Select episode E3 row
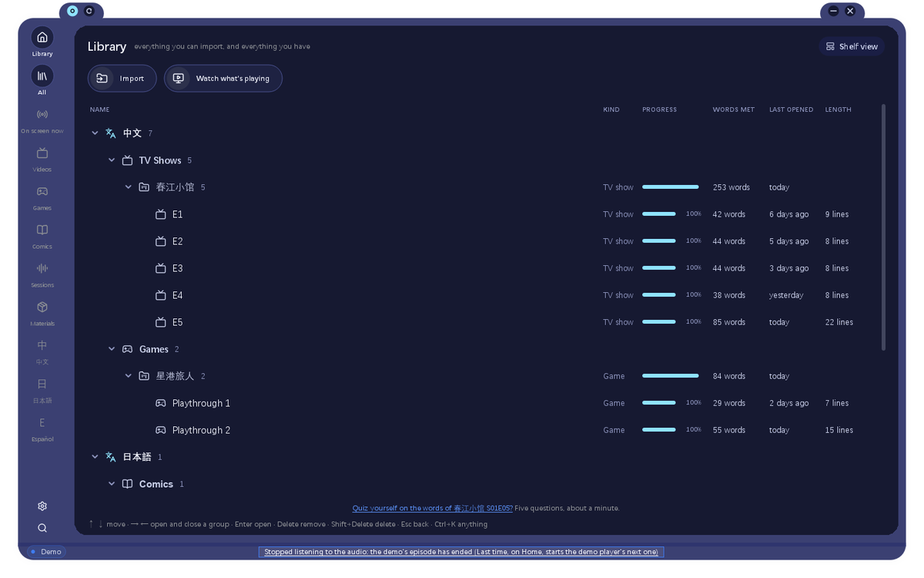Image resolution: width=924 pixels, height=578 pixels. click(x=483, y=268)
